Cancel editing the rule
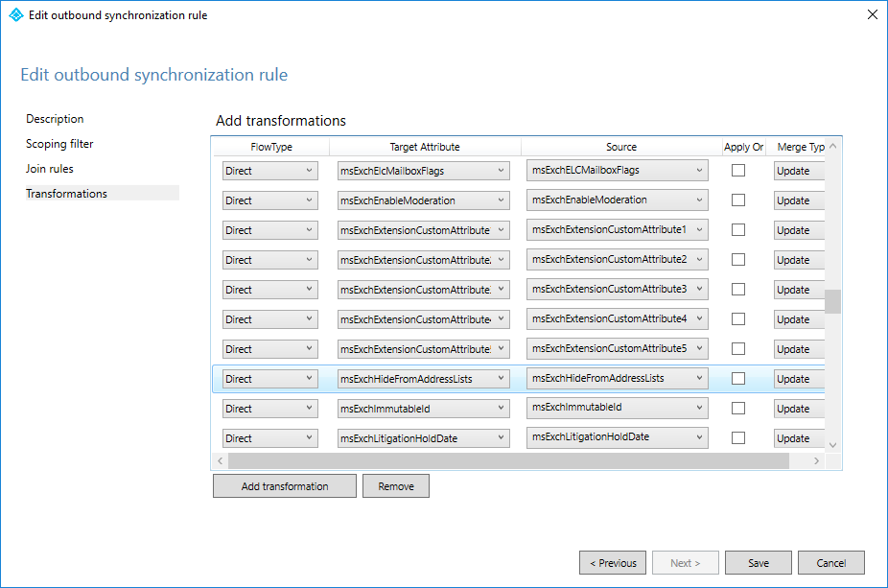The width and height of the screenshot is (888, 588). pyautogui.click(x=831, y=563)
